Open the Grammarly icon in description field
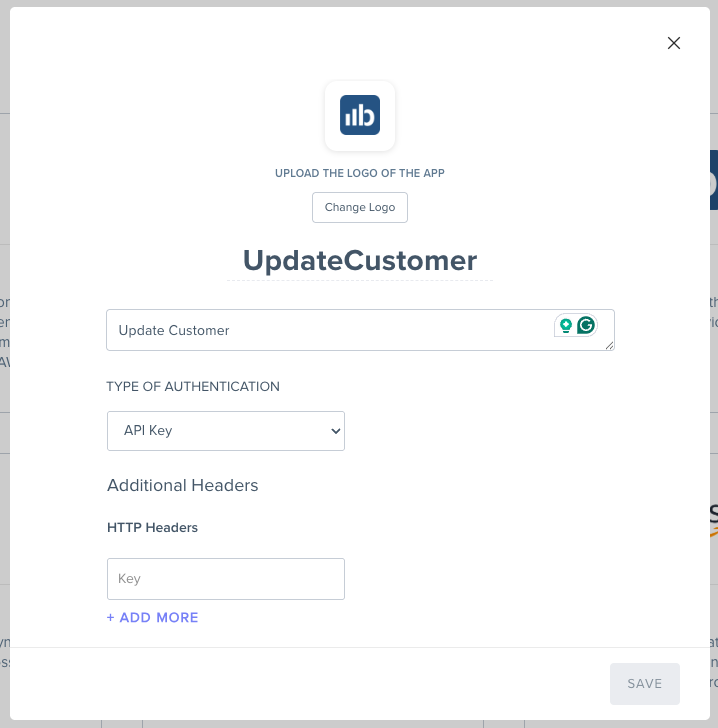 pyautogui.click(x=586, y=325)
